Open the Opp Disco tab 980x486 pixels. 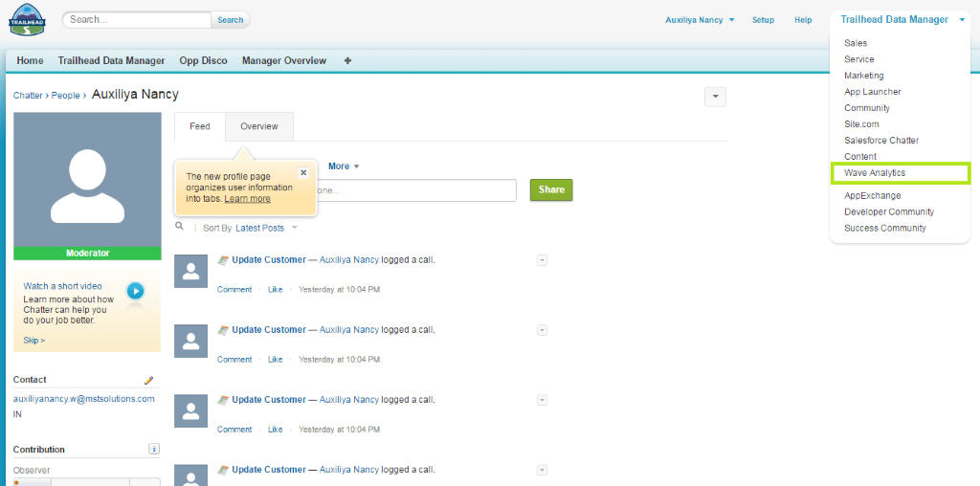[x=203, y=60]
